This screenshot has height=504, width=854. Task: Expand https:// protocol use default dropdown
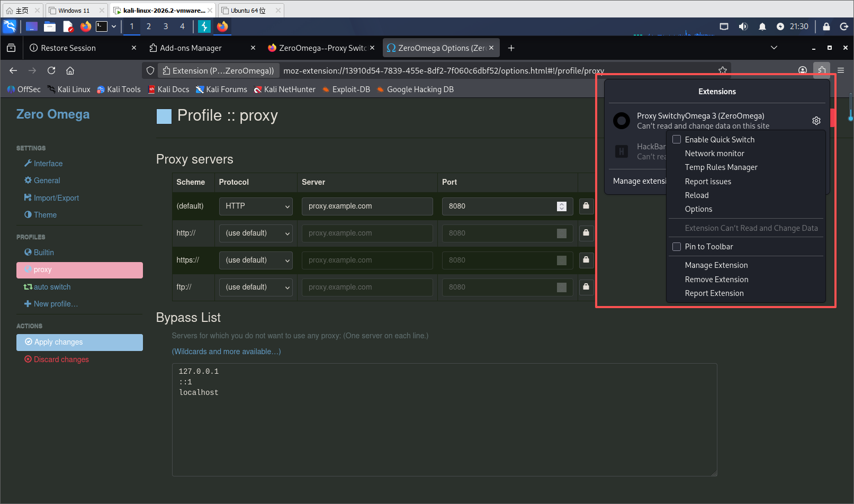[x=256, y=260]
